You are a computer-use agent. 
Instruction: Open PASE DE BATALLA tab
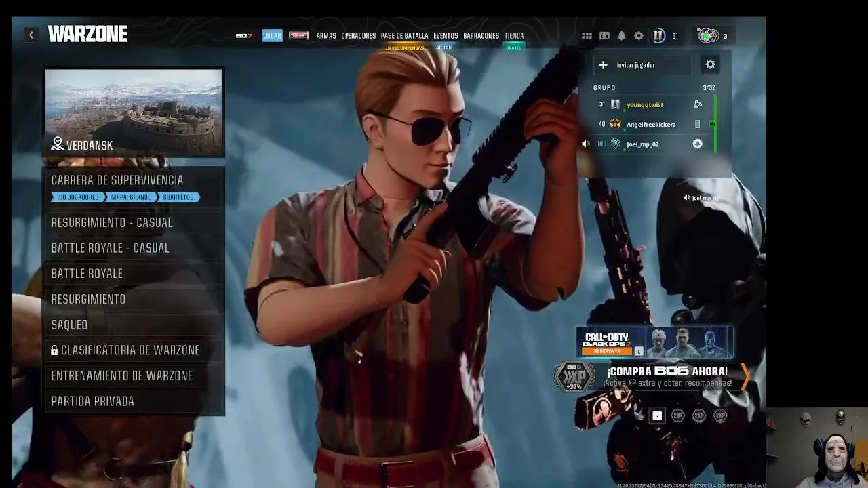click(405, 36)
